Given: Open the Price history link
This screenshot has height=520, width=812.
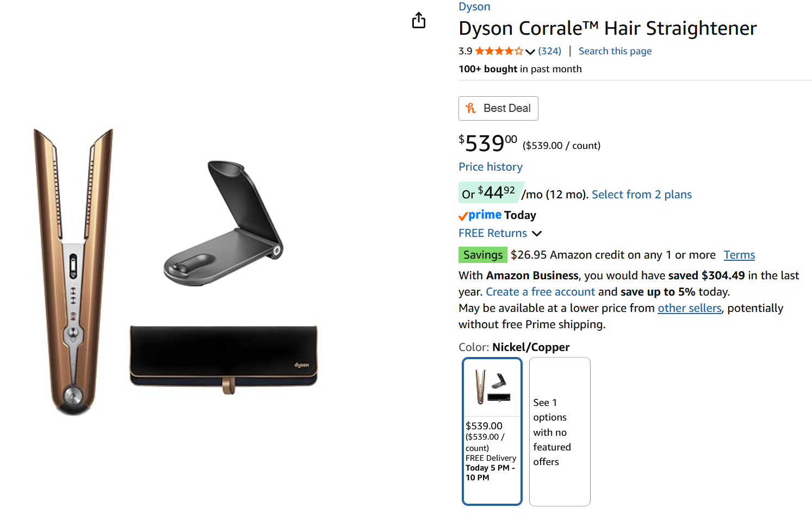Looking at the screenshot, I should coord(490,167).
